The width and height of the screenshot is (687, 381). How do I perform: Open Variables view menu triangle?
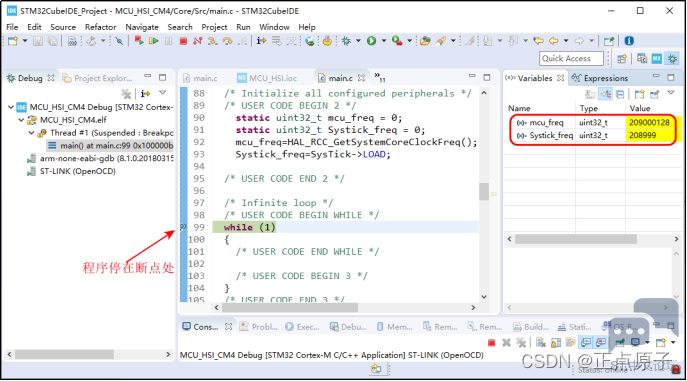671,93
